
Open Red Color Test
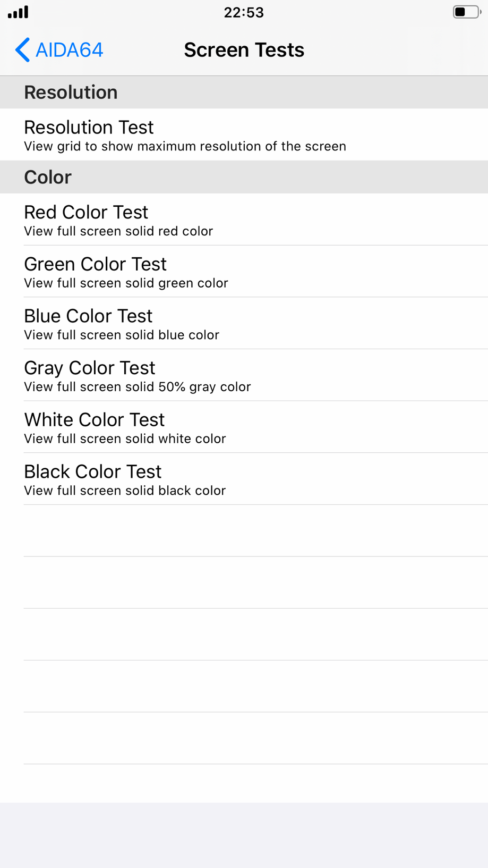point(244,220)
